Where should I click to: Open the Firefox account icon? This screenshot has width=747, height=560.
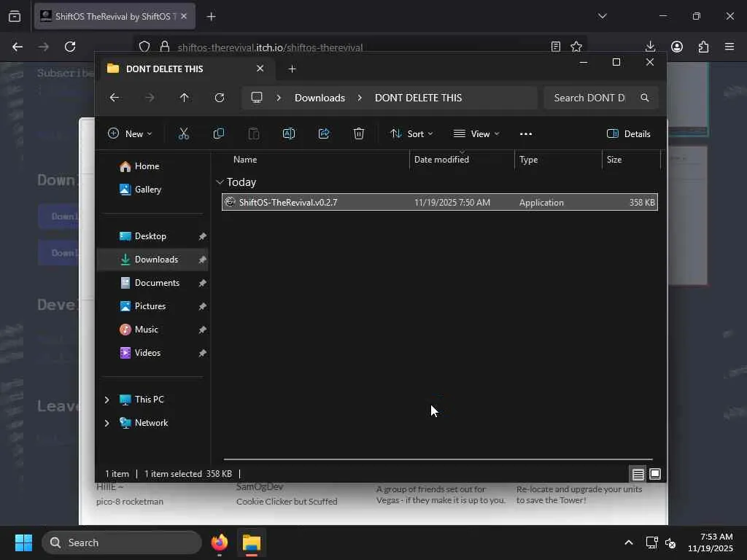click(x=677, y=47)
